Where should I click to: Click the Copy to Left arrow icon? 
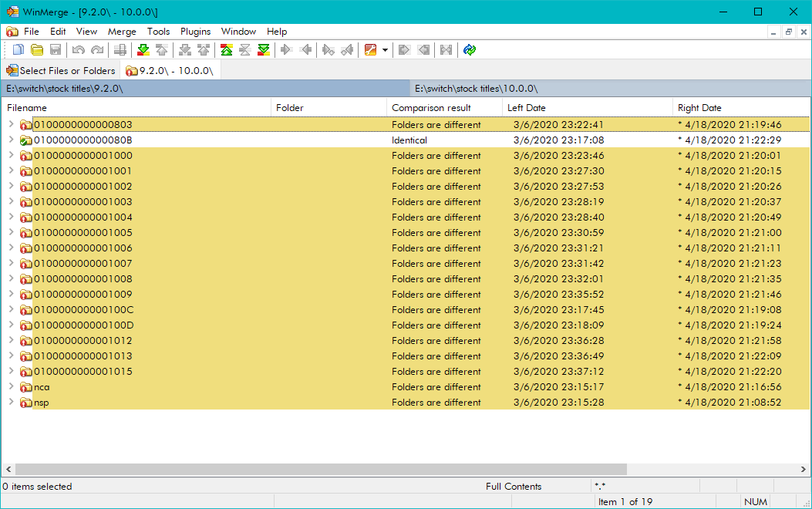pos(305,49)
